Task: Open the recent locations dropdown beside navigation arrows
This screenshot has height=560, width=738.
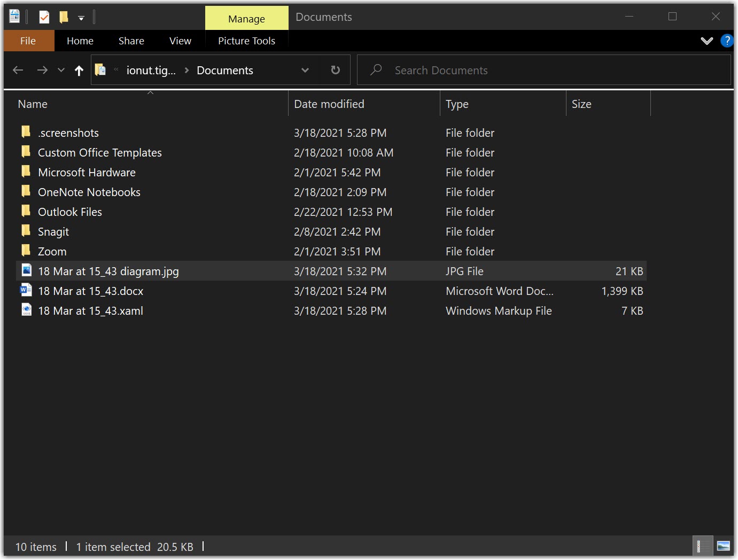Action: click(60, 69)
